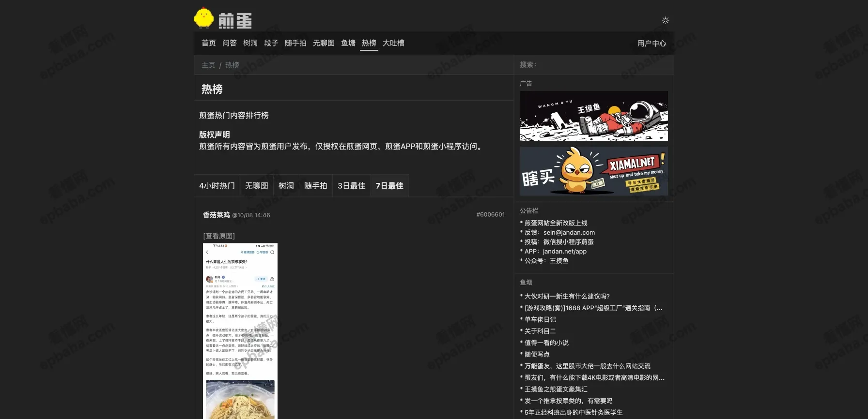The image size is (868, 419).
Task: Open 万能蛋友 股市大佬 post
Action: pyautogui.click(x=588, y=366)
